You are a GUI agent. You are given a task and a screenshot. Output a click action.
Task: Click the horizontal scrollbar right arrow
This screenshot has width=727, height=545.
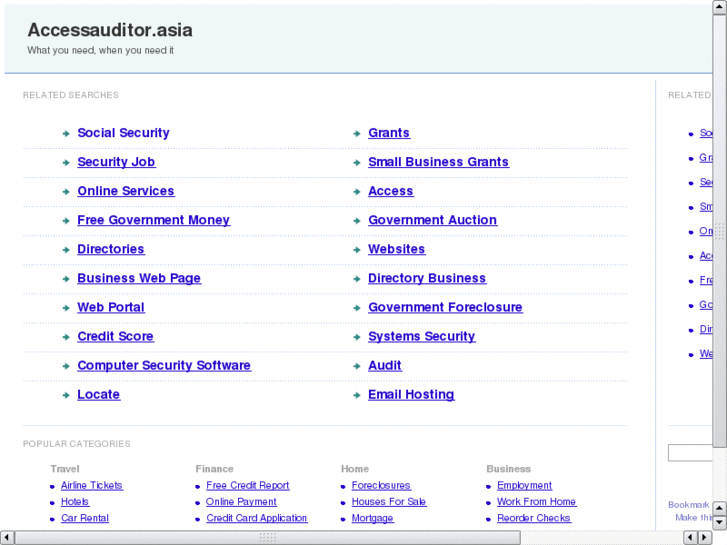(705, 538)
